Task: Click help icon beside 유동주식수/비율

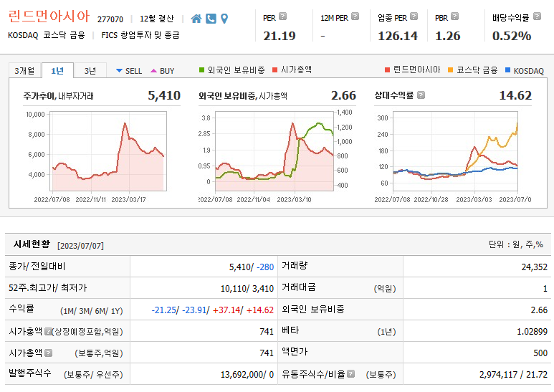Action: coord(351,373)
